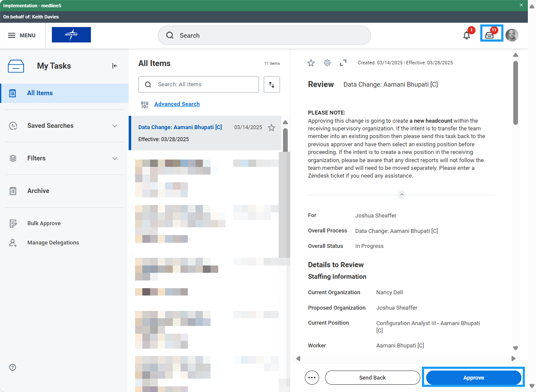Approve the Data Change for Aamani Bhupati

point(473,377)
